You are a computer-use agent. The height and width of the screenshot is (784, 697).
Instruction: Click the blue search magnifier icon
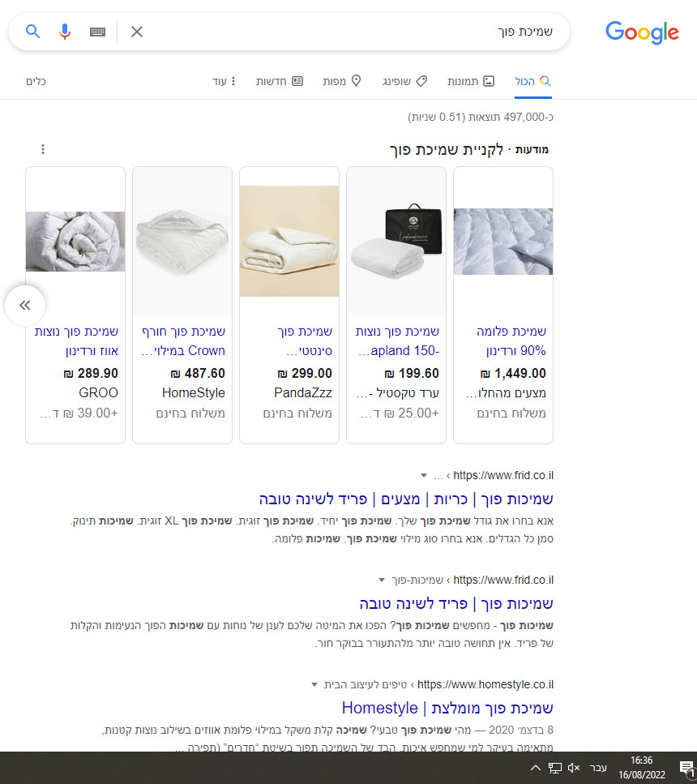coord(33,32)
